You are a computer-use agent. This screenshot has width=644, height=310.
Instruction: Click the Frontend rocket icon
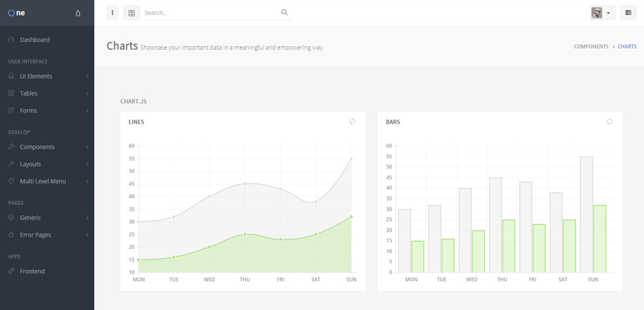coord(12,271)
